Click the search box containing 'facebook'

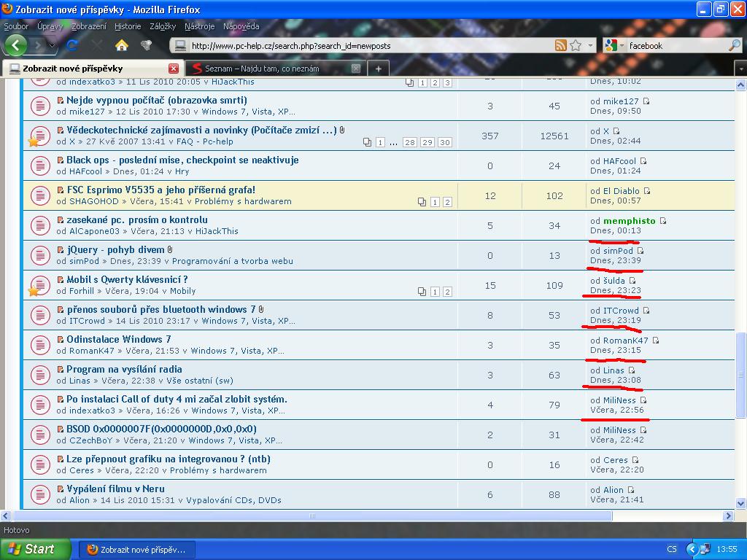[676, 46]
